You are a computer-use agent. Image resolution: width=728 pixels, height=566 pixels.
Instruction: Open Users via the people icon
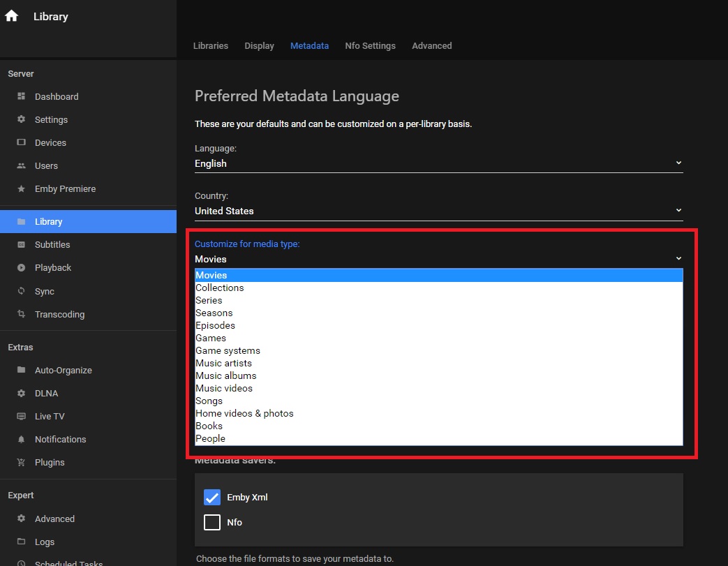(21, 165)
